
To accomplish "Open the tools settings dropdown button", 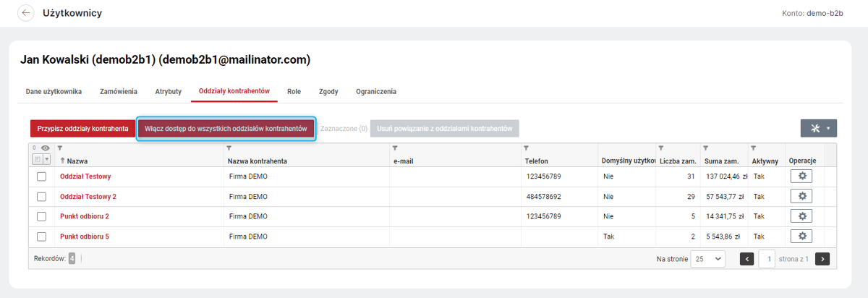I will [819, 129].
